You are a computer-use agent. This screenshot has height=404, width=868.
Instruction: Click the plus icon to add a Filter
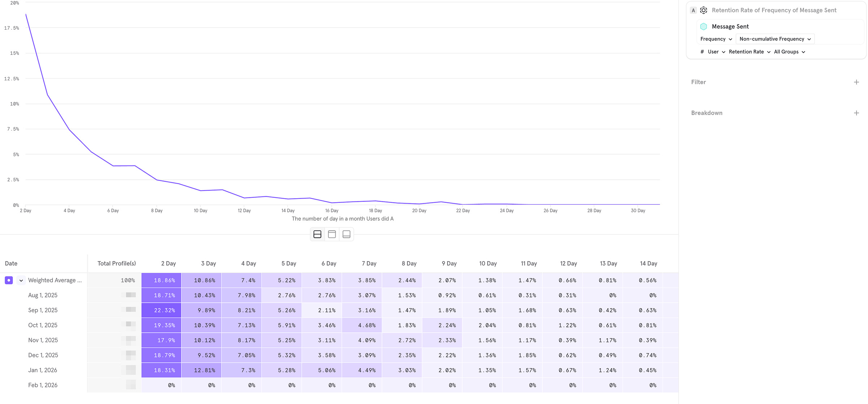tap(856, 82)
